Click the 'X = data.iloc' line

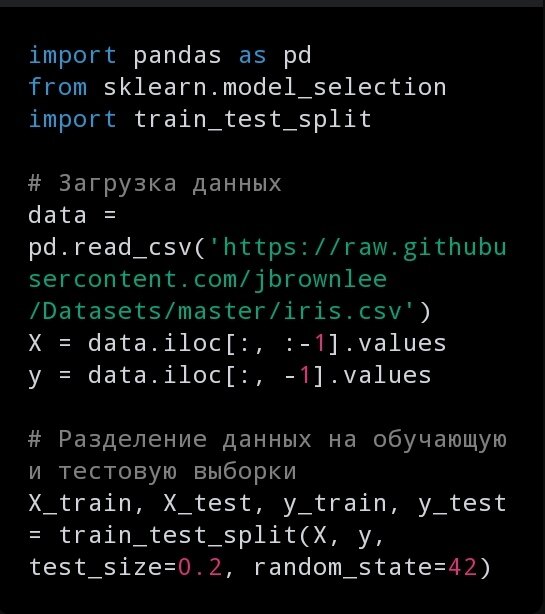click(237, 344)
